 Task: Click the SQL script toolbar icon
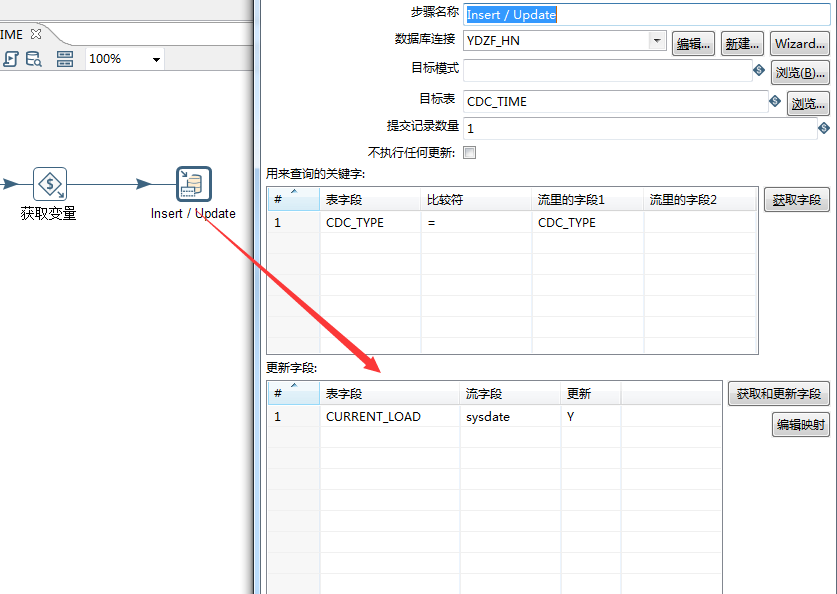[11, 59]
